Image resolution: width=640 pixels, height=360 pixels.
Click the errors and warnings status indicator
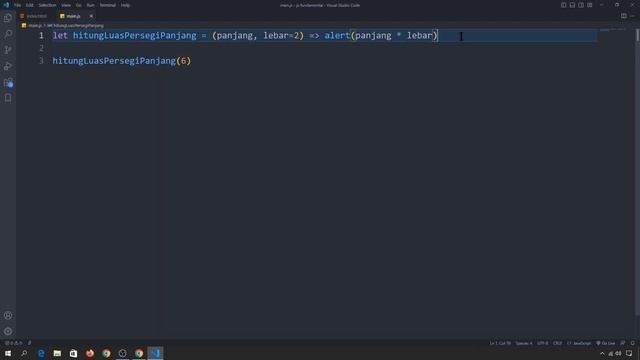pyautogui.click(x=13, y=343)
